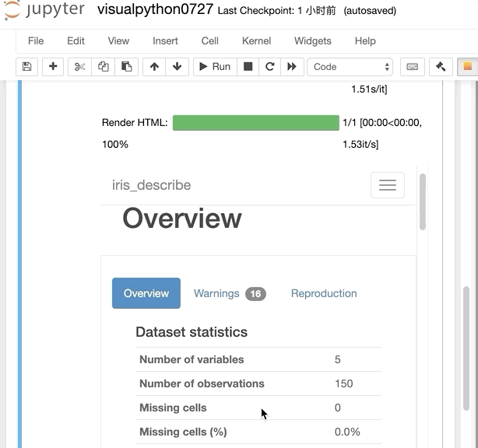Click the Render HTML label
The image size is (478, 448).
tap(135, 122)
